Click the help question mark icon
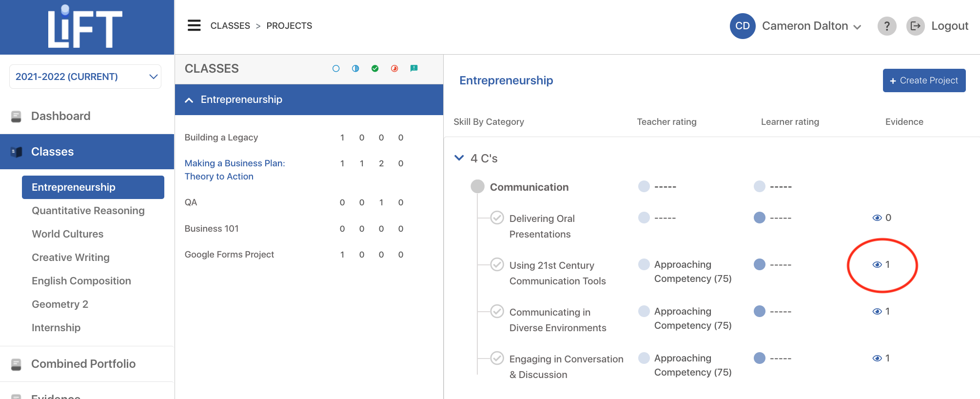 (x=887, y=26)
